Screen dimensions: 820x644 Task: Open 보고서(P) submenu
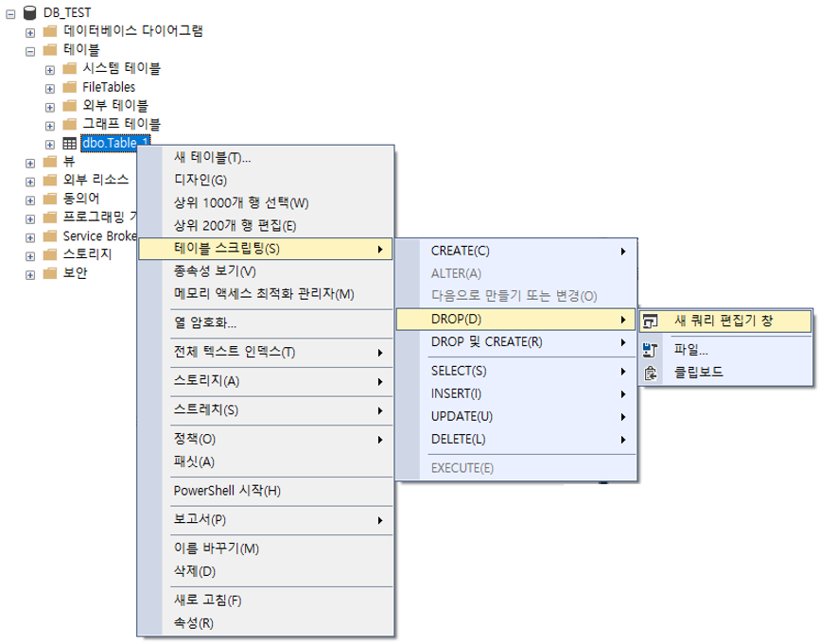pos(266,520)
